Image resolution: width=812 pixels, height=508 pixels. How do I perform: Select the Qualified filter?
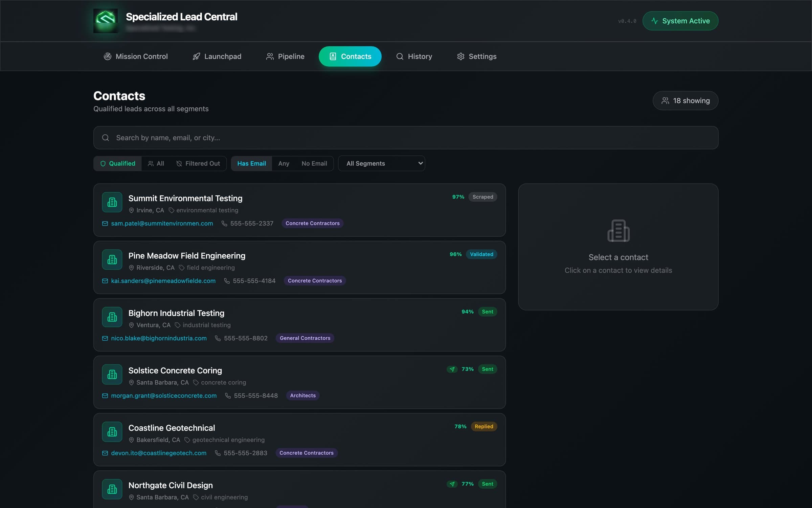point(118,164)
